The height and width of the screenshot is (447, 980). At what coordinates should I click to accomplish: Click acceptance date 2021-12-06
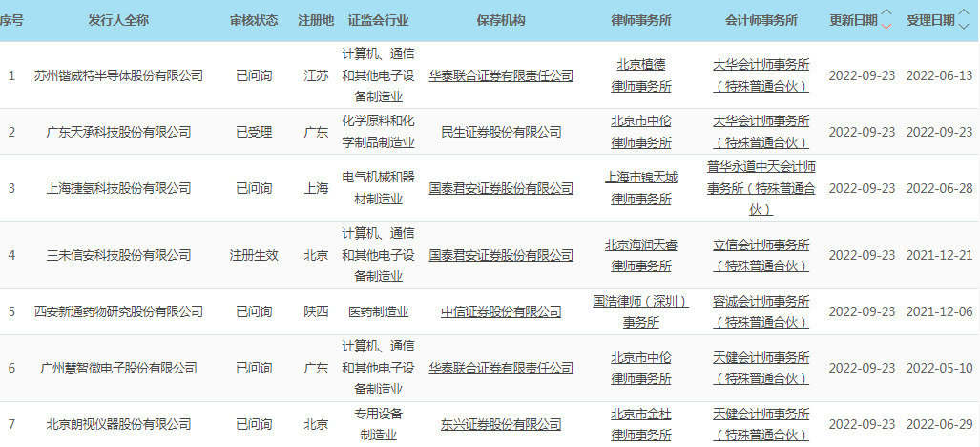point(939,311)
